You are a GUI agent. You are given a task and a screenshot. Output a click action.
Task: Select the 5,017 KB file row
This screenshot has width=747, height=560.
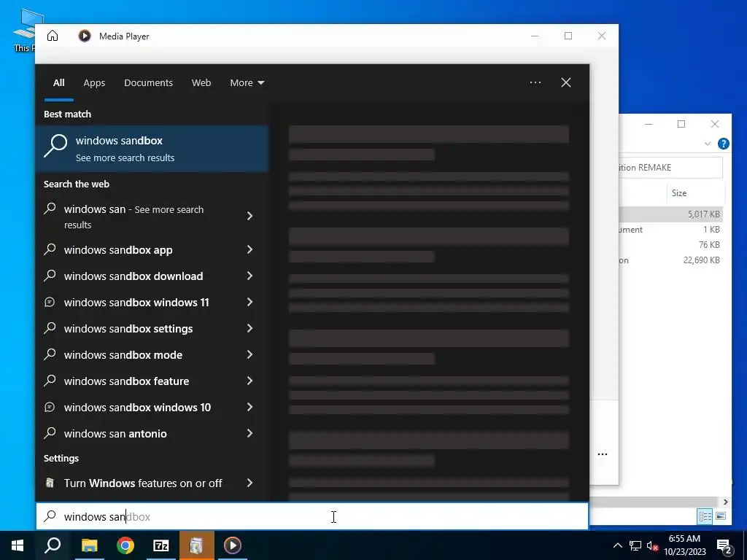pyautogui.click(x=671, y=214)
